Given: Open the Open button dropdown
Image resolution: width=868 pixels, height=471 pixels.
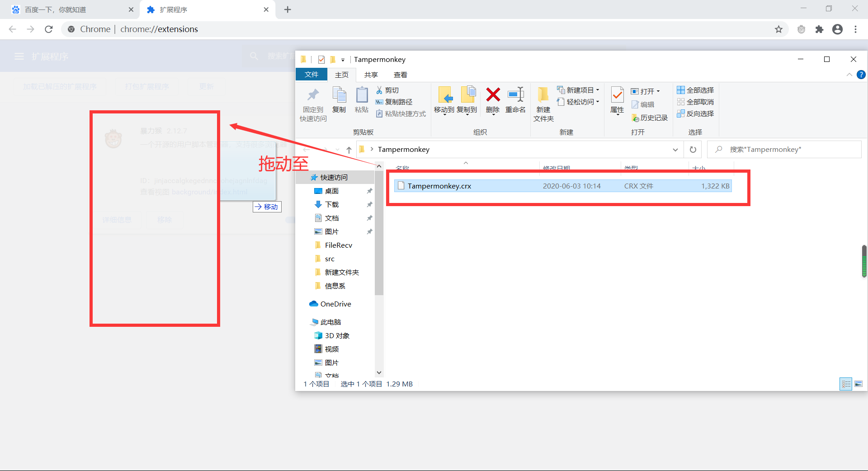Looking at the screenshot, I should click(x=646, y=91).
